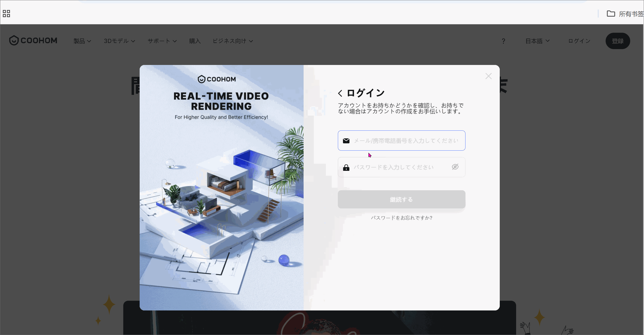Viewport: 644px width, 335px height.
Task: Click the Coohom logo in the site header
Action: tap(33, 40)
